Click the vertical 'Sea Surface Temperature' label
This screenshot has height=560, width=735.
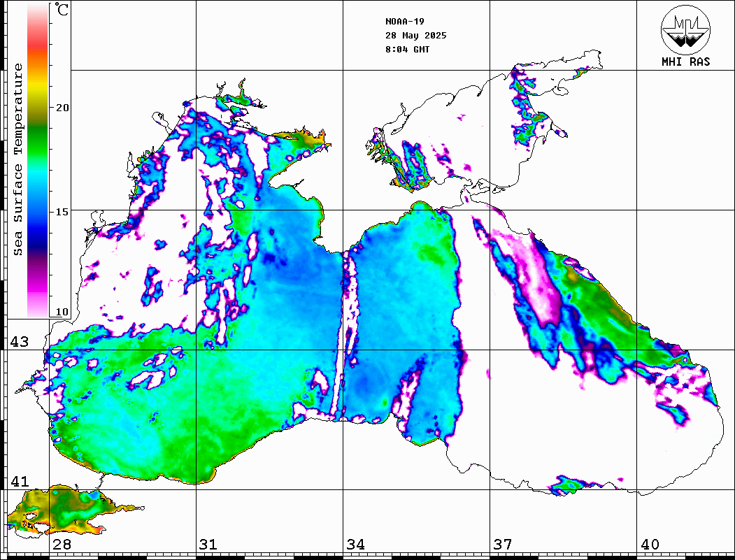(x=18, y=159)
